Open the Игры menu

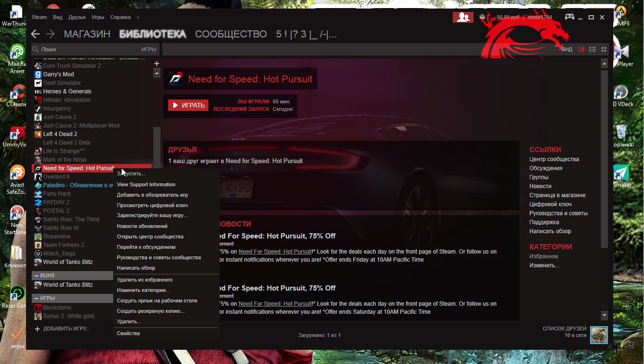(98, 17)
